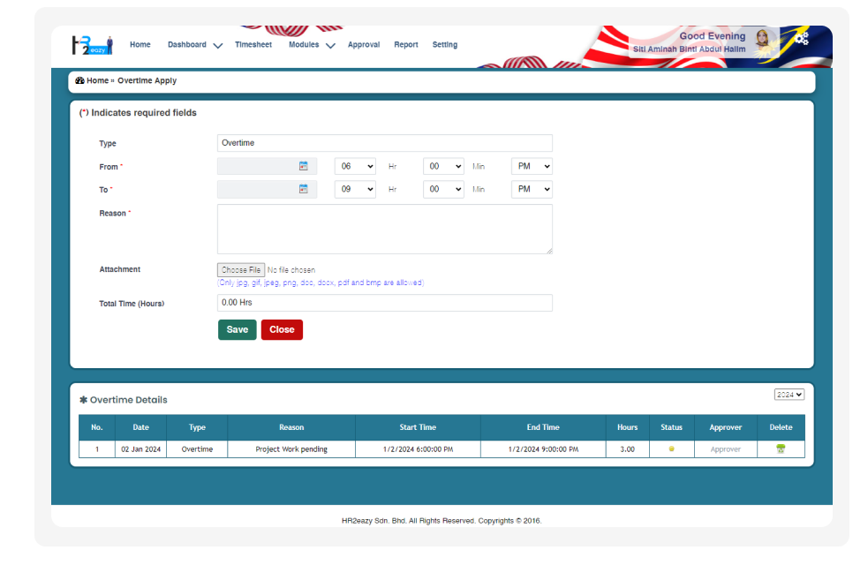Screen dimensions: 868x588
Task: Switch to the Report section
Action: pos(406,44)
